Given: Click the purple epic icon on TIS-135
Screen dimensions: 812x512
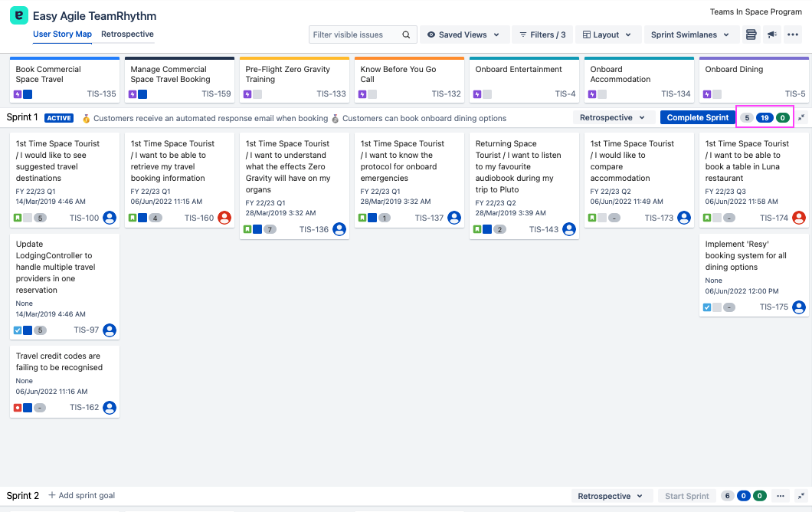Looking at the screenshot, I should coord(18,94).
